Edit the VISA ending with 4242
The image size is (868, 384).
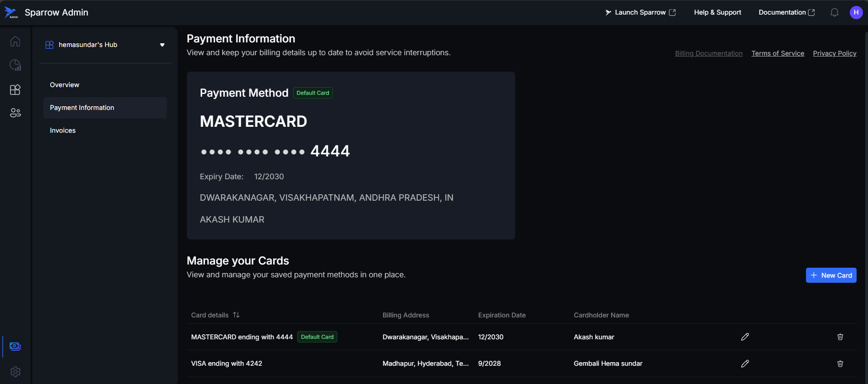click(745, 363)
